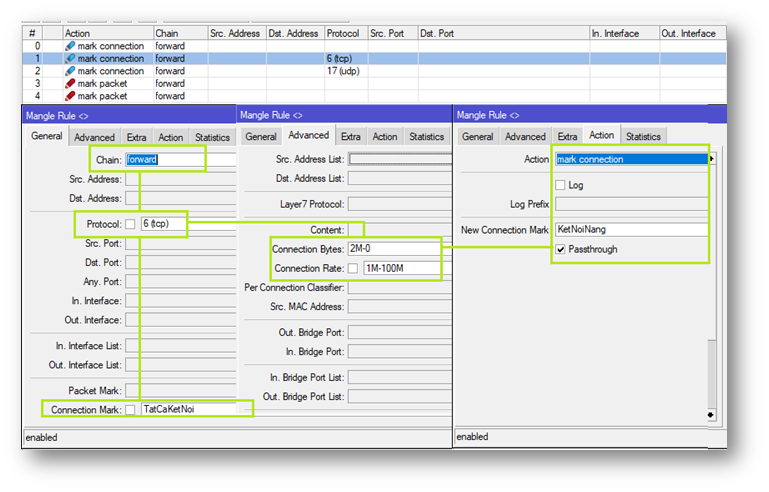The width and height of the screenshot is (769, 492).
Task: Click the Out. Bridge Port field
Action: click(400, 333)
